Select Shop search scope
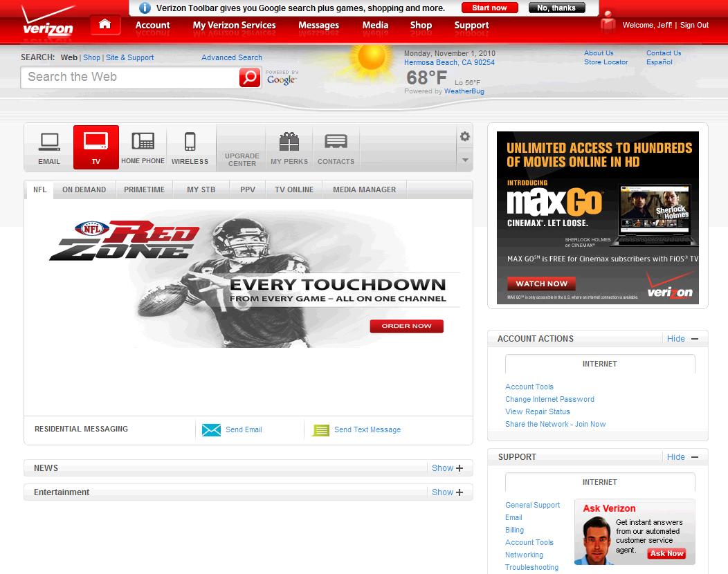This screenshot has height=574, width=728. tap(91, 57)
